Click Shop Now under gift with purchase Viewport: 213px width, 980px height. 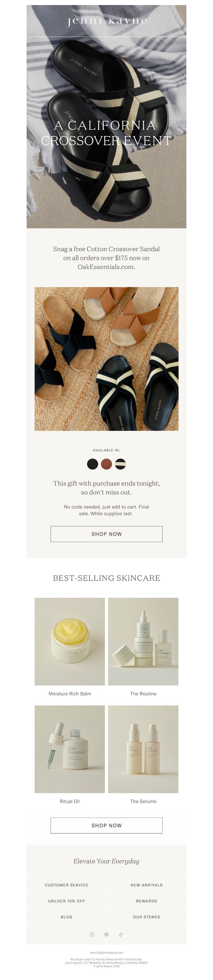(106, 534)
